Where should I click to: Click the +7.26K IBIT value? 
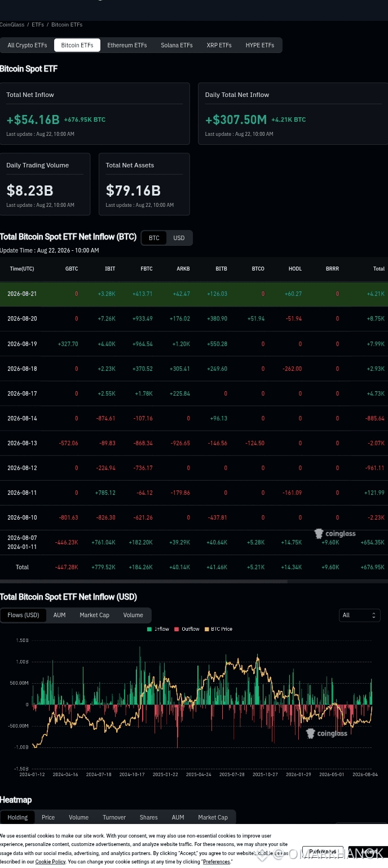coord(106,318)
